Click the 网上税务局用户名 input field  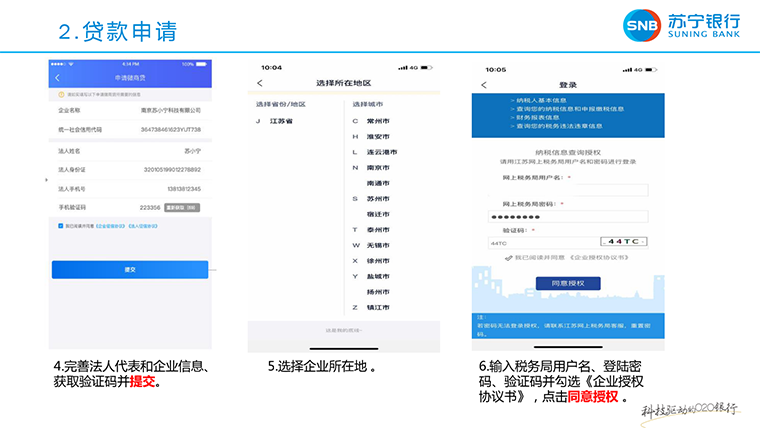click(568, 190)
